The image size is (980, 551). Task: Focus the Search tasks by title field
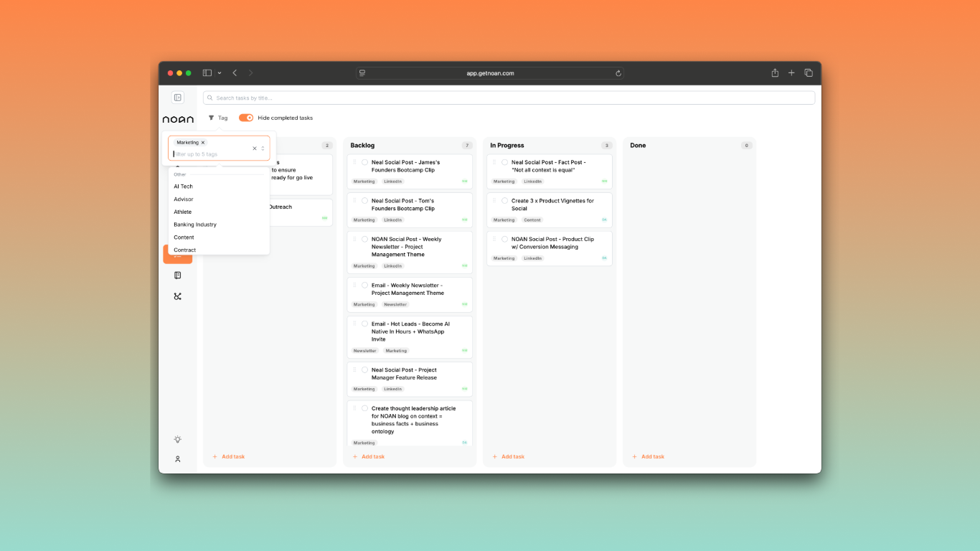(x=509, y=98)
